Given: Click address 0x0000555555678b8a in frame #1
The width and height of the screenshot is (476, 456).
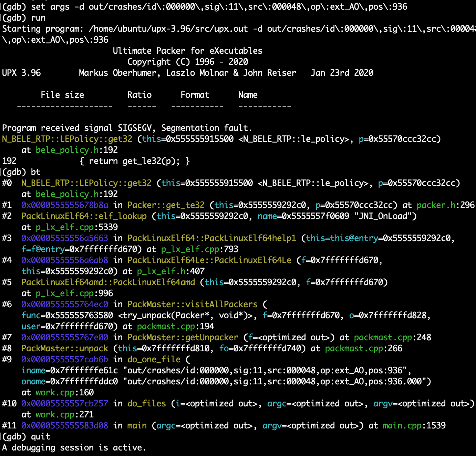Looking at the screenshot, I should pyautogui.click(x=64, y=205).
